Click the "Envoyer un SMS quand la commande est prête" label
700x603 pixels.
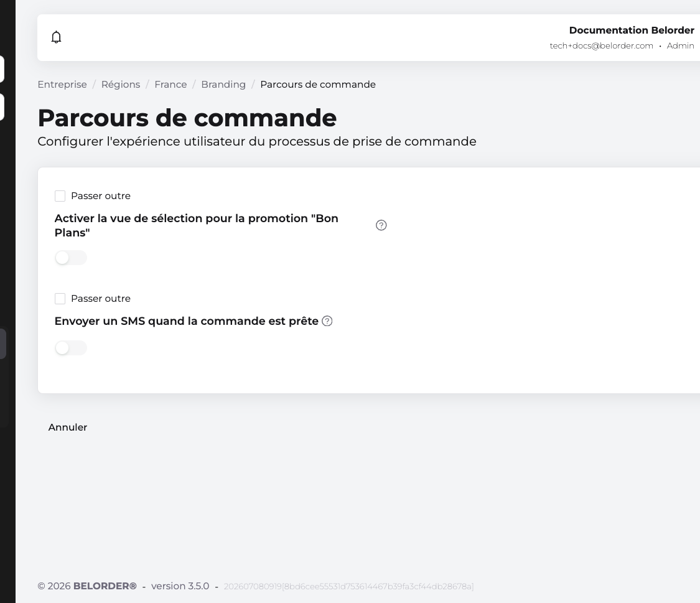186,321
